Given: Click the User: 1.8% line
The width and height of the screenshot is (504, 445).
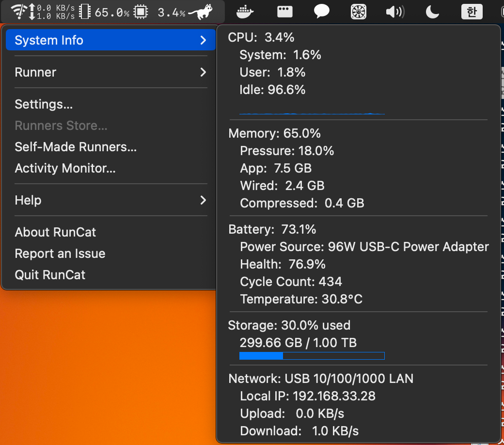Looking at the screenshot, I should point(272,72).
